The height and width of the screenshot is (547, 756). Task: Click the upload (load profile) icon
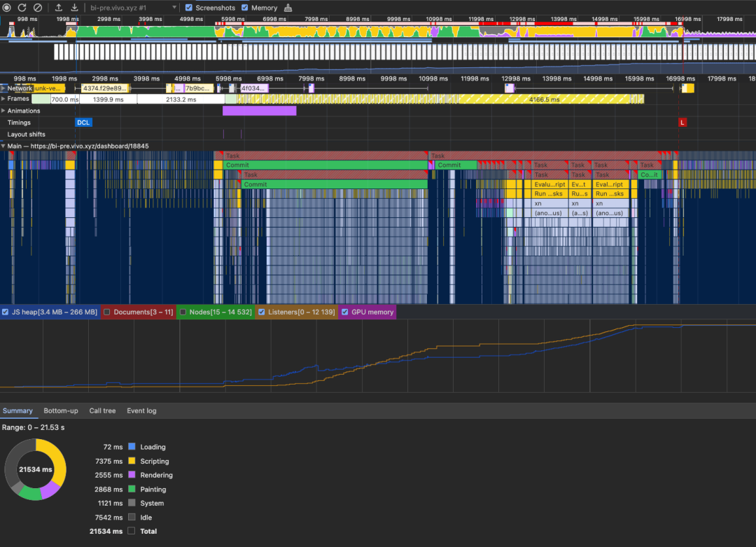tap(59, 8)
